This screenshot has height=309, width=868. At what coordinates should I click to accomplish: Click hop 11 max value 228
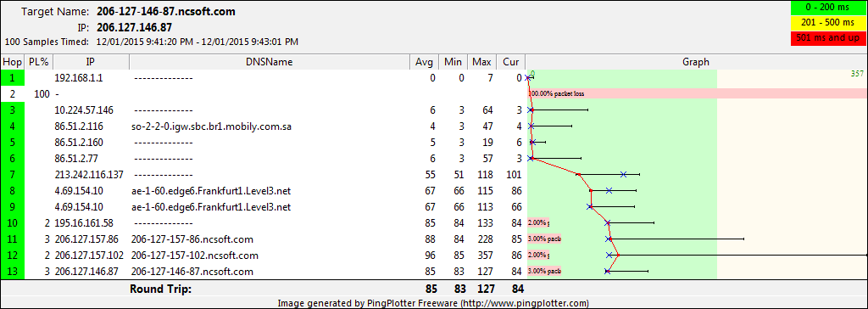pyautogui.click(x=486, y=239)
